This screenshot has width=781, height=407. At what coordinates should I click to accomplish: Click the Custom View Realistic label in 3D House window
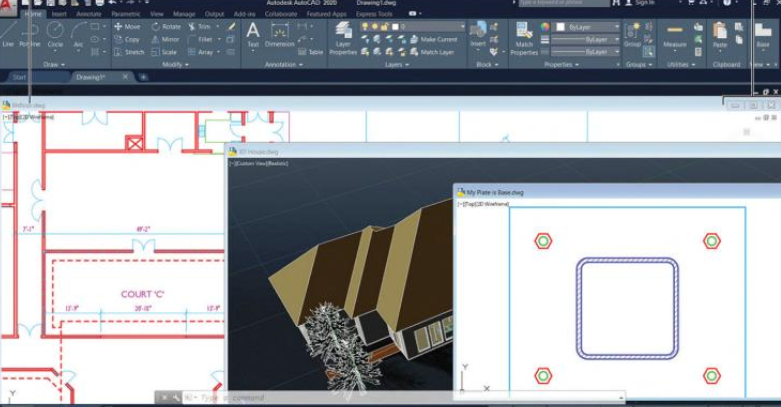[259, 163]
